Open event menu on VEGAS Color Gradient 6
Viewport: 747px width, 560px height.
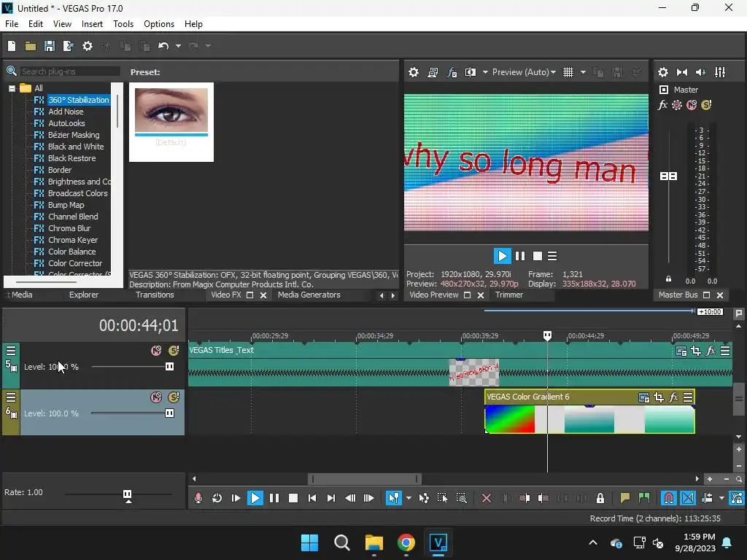point(688,397)
